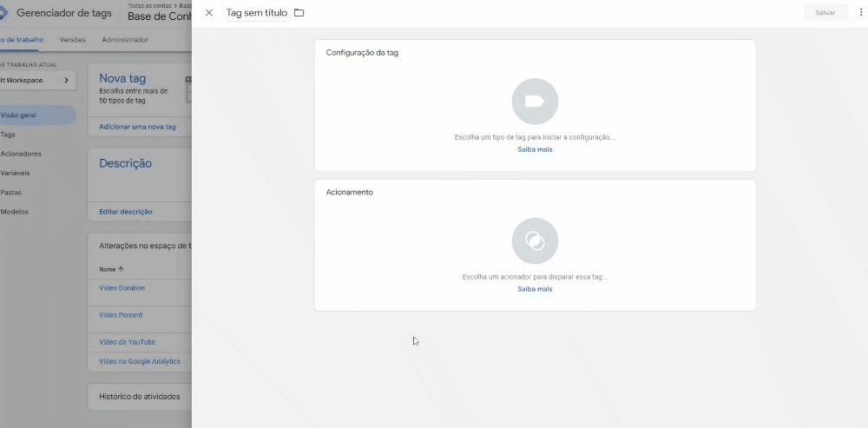
Task: Click the folder icon beside tag title
Action: [299, 13]
